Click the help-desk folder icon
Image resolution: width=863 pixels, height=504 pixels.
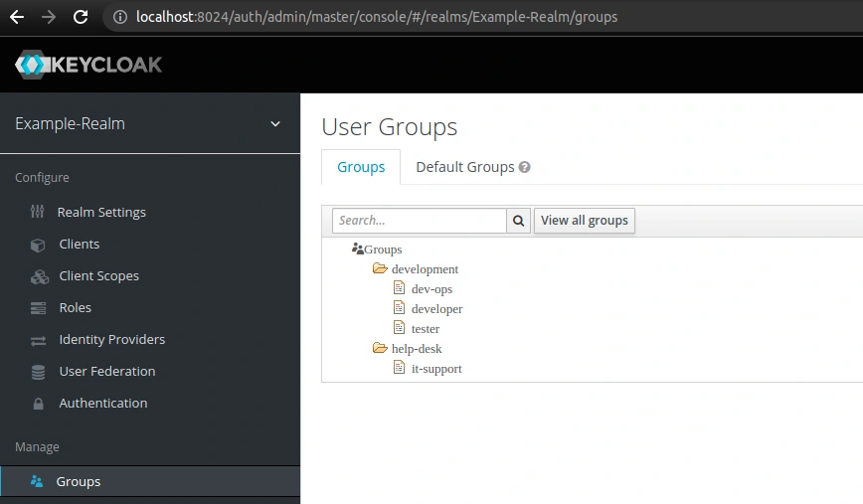tap(380, 348)
